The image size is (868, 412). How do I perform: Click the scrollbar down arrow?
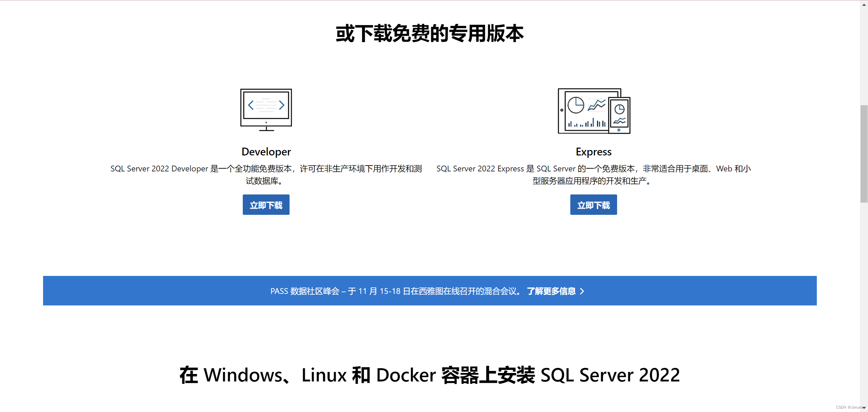(x=864, y=408)
